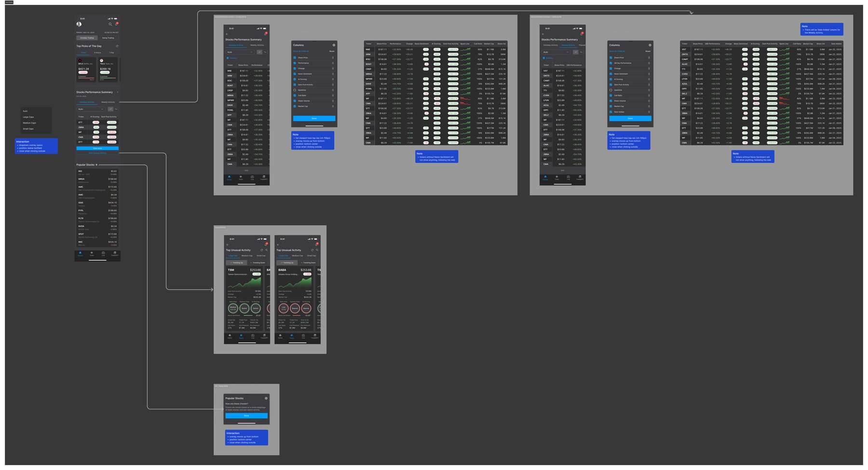
Task: Click AI Sentiment bar on NFLX card
Action: 86,77
